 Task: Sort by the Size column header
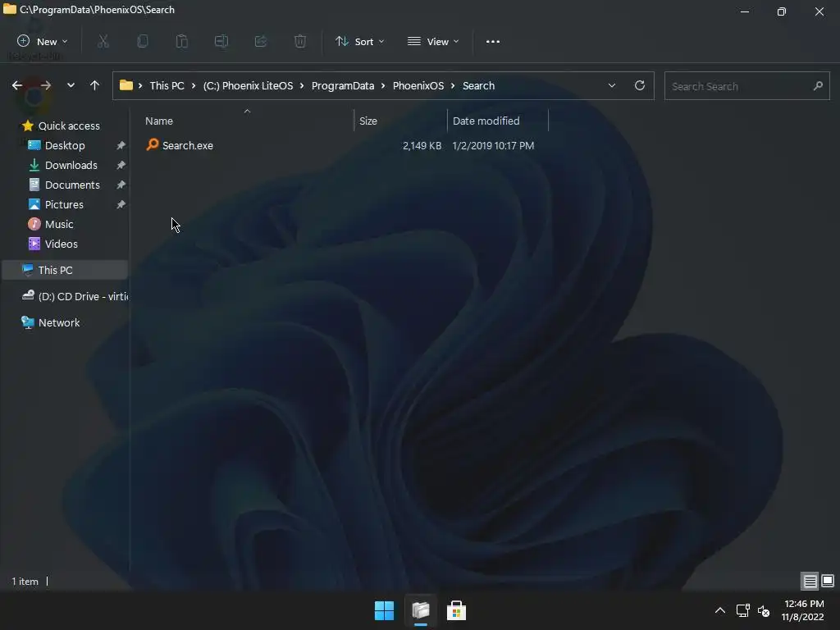pyautogui.click(x=400, y=121)
